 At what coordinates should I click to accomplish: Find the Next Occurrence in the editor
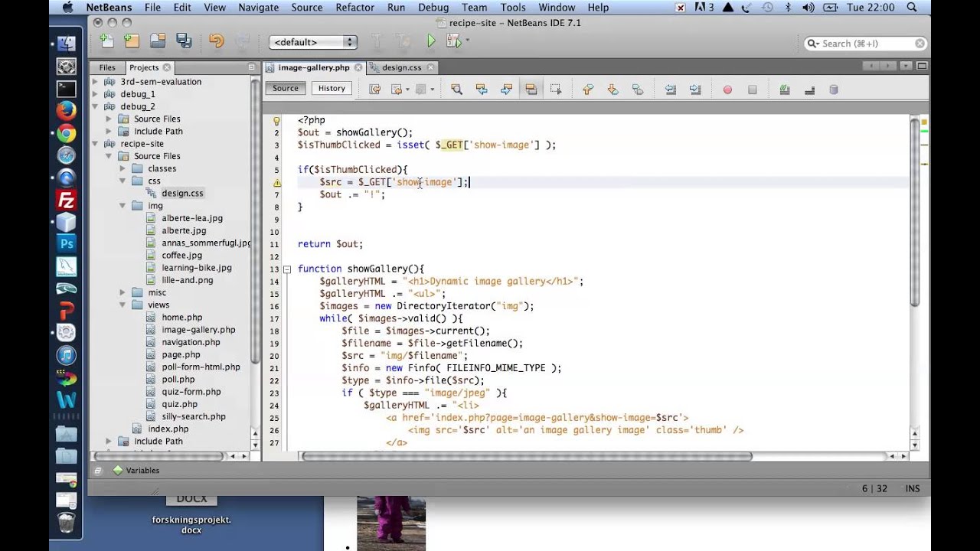[506, 90]
